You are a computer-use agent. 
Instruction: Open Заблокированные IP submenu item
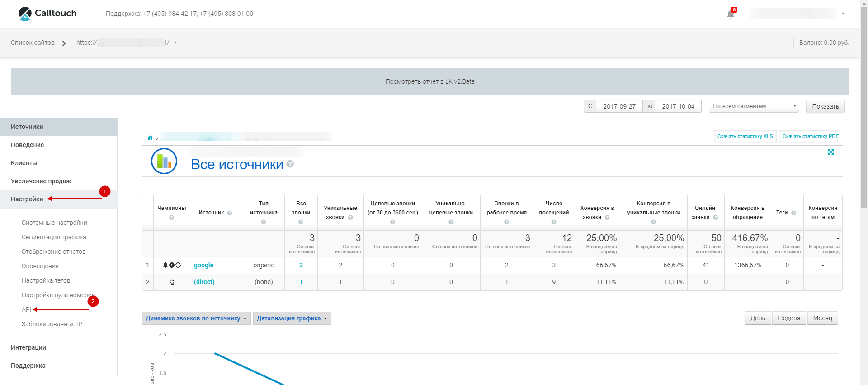click(52, 324)
